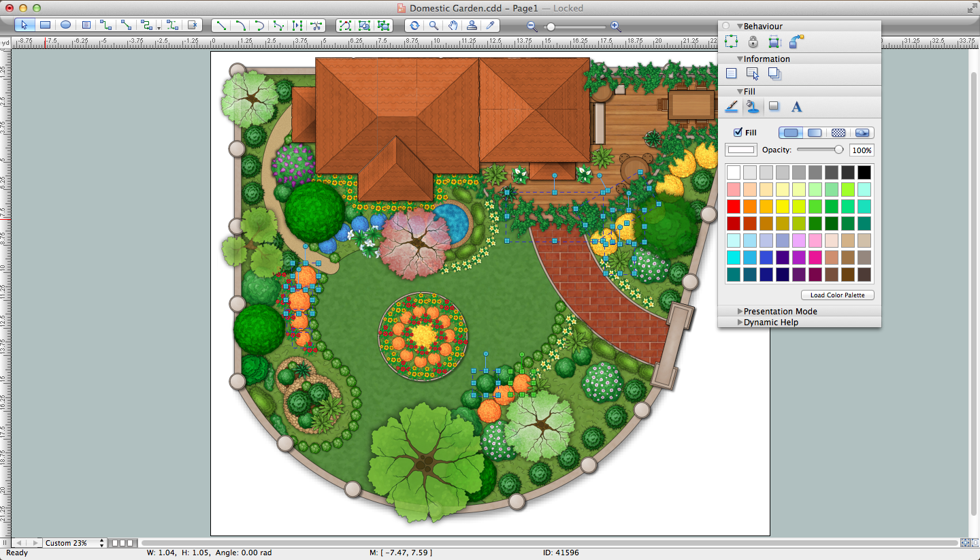
Task: Pick the eyedropper tool
Action: pyautogui.click(x=491, y=25)
